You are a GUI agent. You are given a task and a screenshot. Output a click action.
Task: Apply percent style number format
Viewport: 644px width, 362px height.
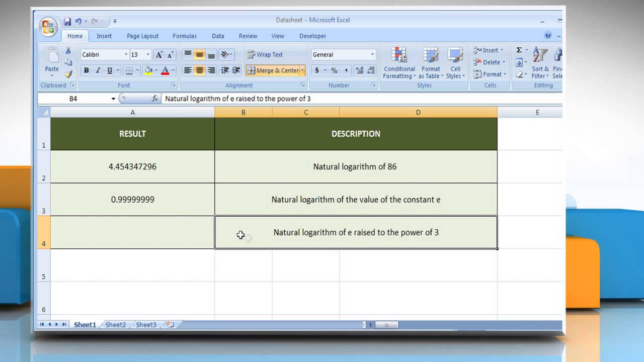click(334, 70)
